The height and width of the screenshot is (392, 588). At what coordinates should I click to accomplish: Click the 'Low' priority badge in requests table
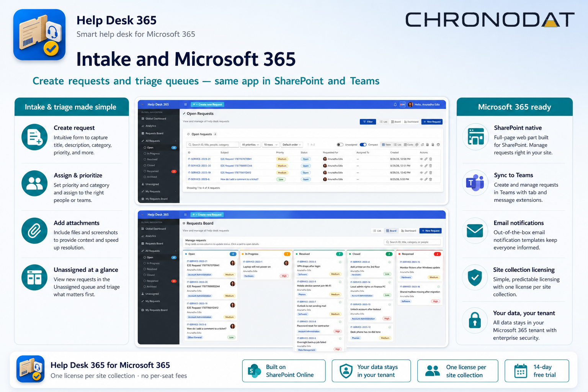pyautogui.click(x=281, y=179)
